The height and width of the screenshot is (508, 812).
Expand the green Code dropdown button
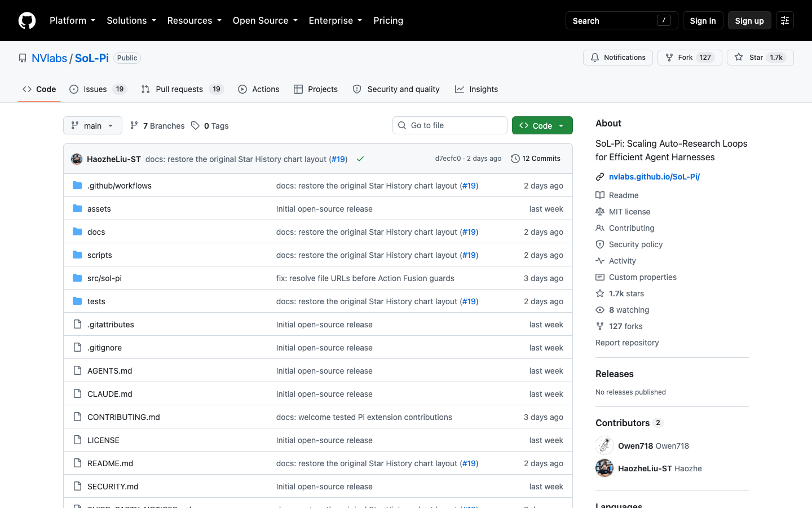pos(542,125)
